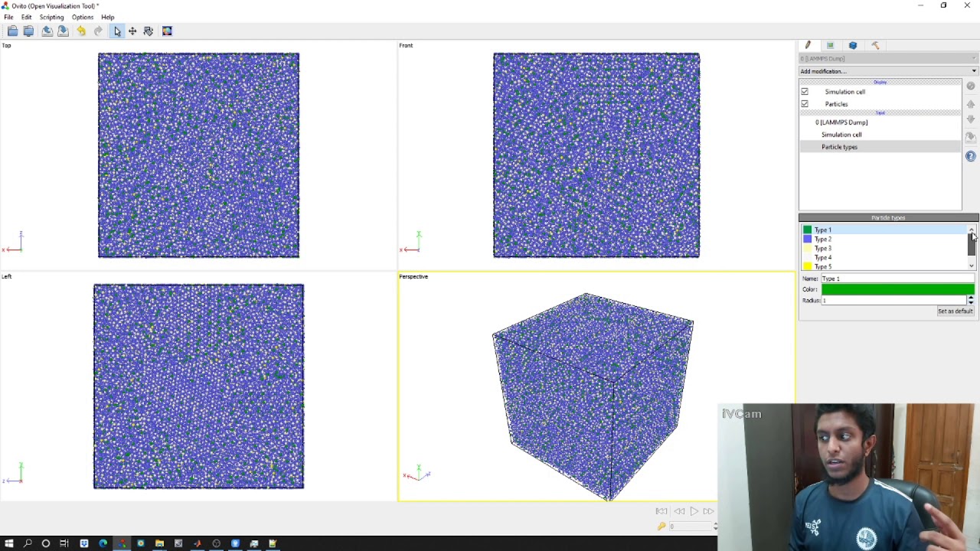980x551 pixels.
Task: Move the modifier down in the pipeline
Action: [971, 120]
